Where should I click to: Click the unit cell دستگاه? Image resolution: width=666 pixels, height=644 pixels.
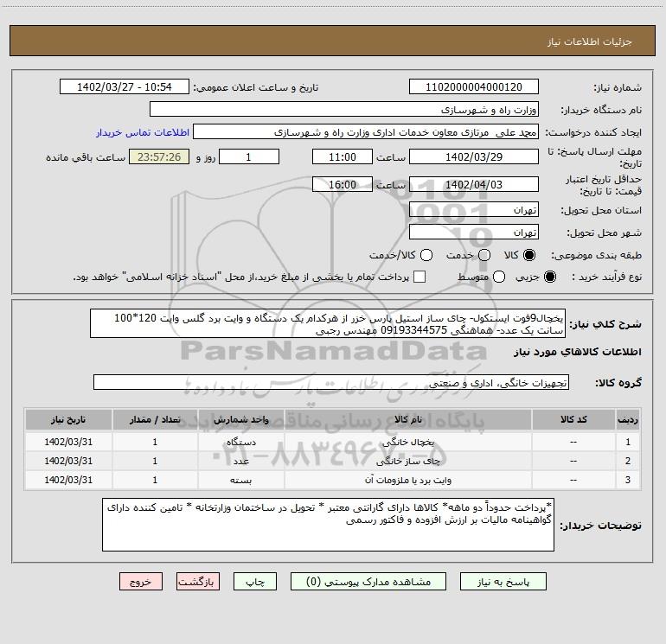[240, 442]
